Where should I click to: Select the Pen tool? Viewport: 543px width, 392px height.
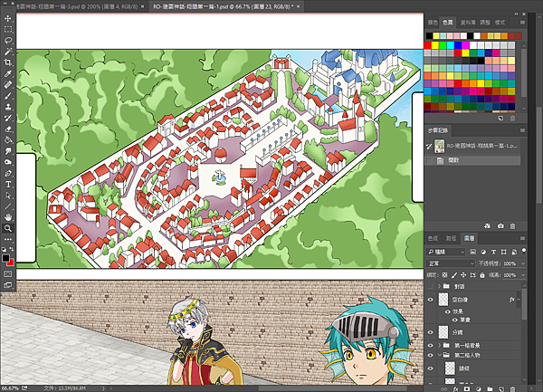click(x=8, y=174)
